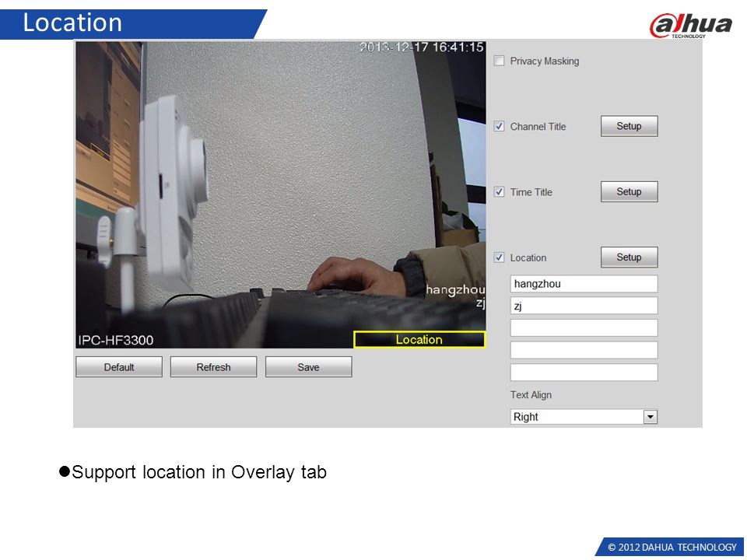
Task: Open Setup for Location
Action: point(629,257)
